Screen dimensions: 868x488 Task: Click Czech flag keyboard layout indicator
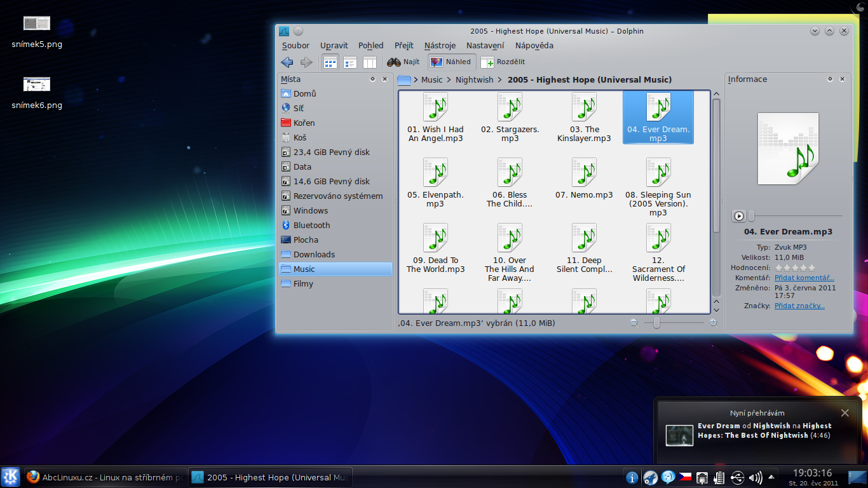tap(685, 477)
